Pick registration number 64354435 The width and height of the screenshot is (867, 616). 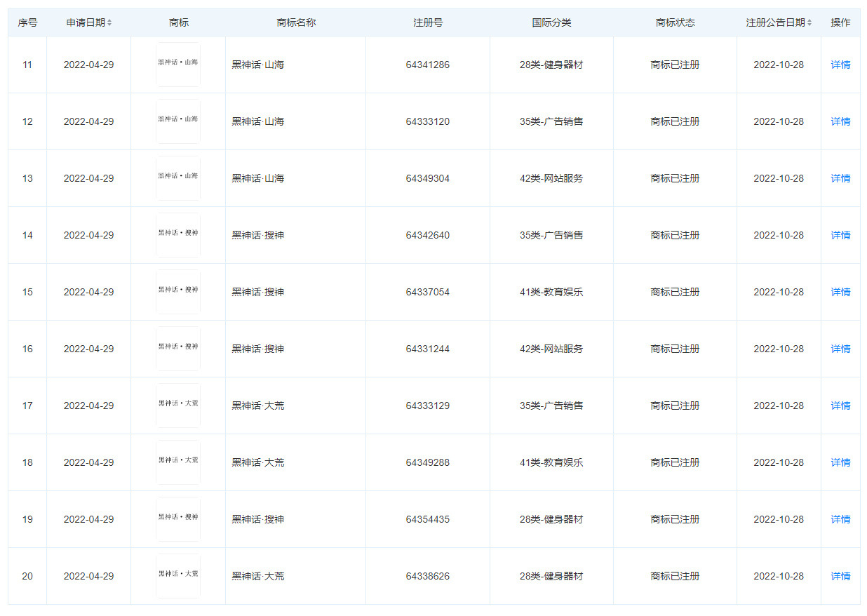click(x=428, y=519)
